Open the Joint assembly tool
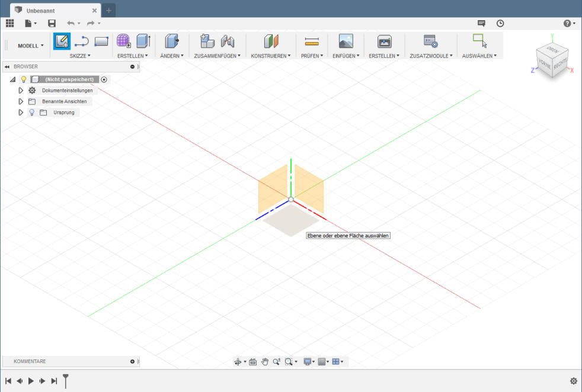The width and height of the screenshot is (582, 392). [228, 41]
